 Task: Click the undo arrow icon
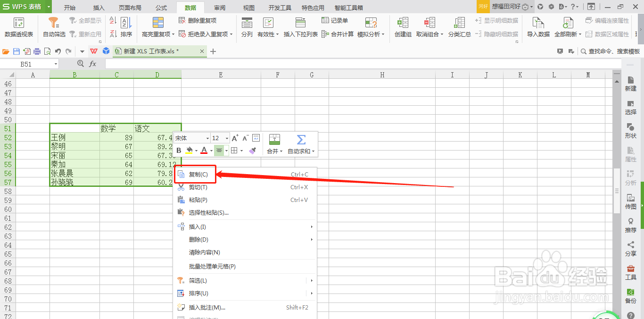tap(58, 51)
